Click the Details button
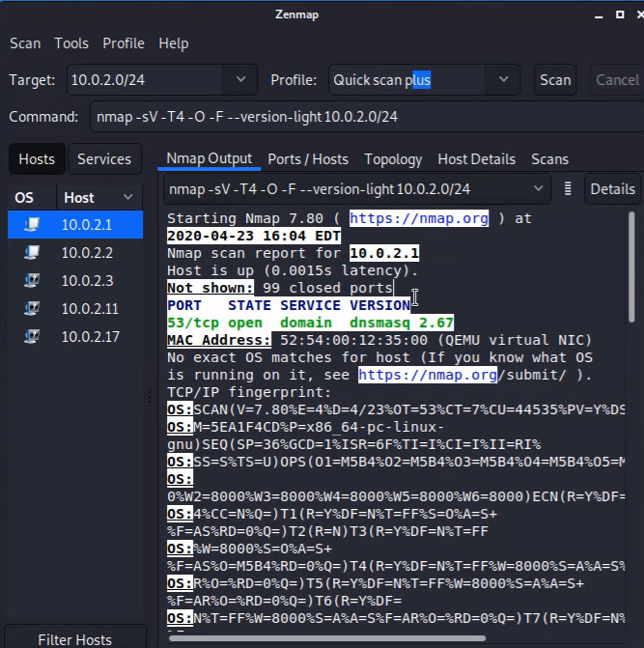The height and width of the screenshot is (648, 644). click(612, 189)
